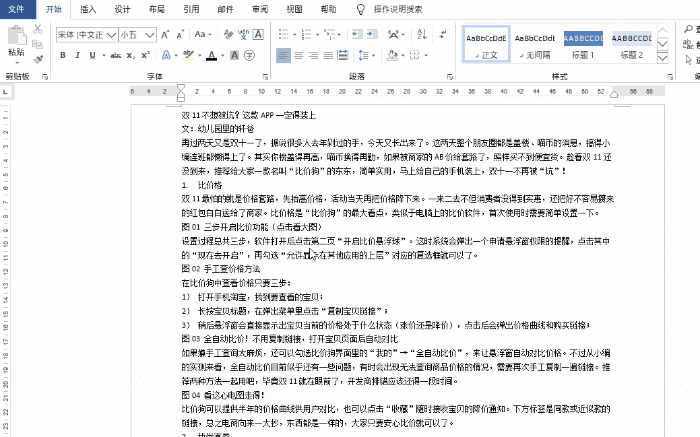Switch to the 插入 Insert tab

[x=88, y=9]
